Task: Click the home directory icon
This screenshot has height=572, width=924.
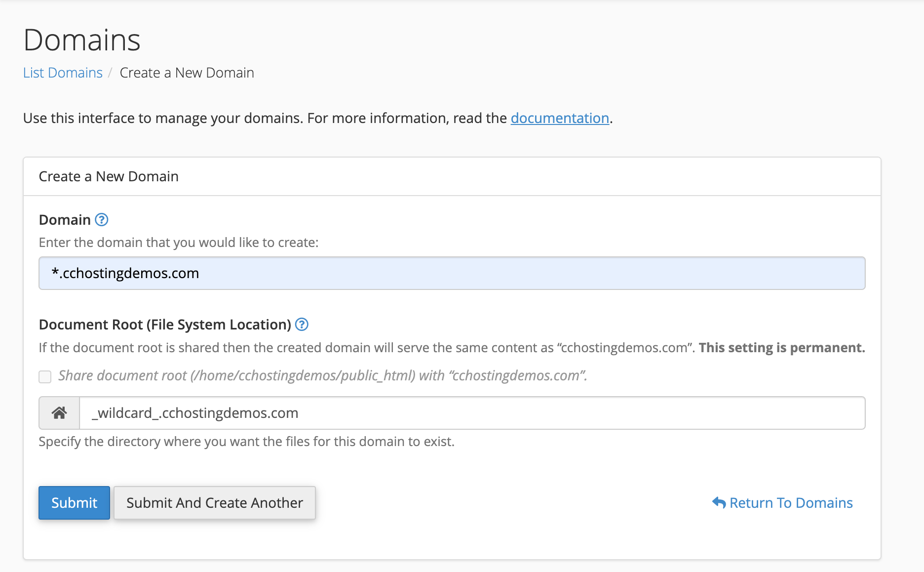Action: pyautogui.click(x=59, y=413)
